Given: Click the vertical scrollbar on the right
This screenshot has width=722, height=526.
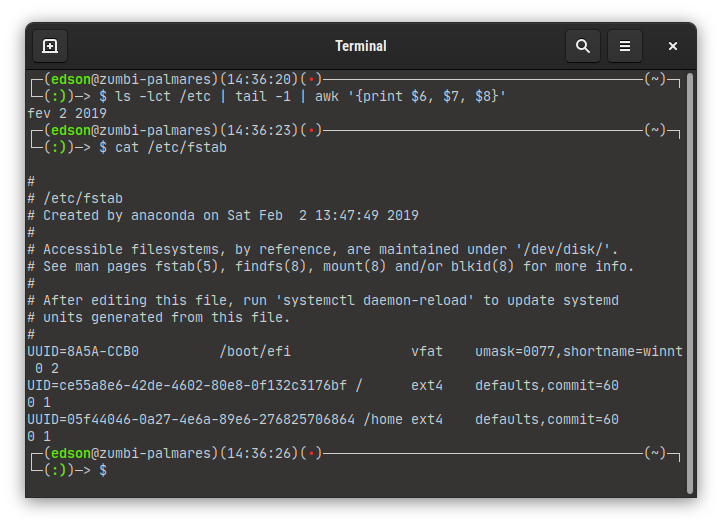Looking at the screenshot, I should tap(690, 280).
